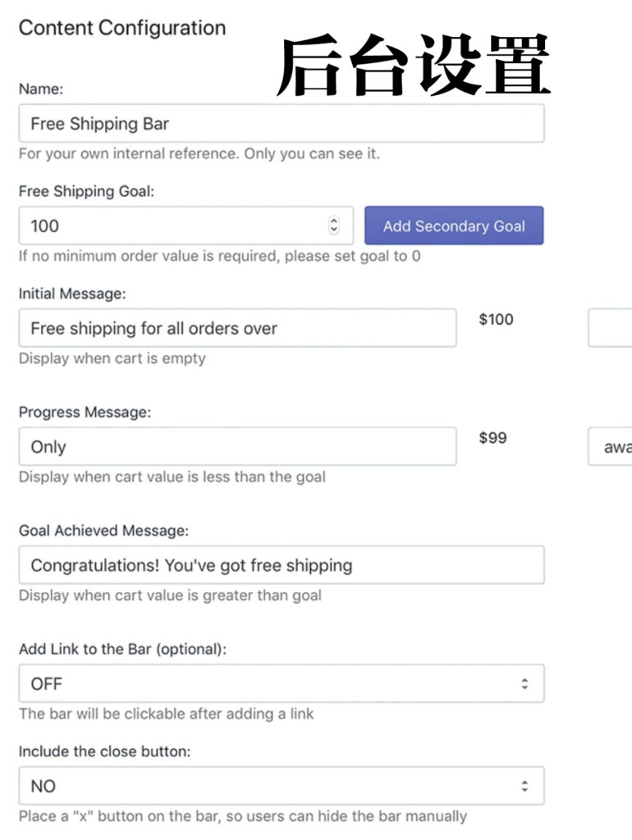The image size is (632, 840).
Task: Click the arrows icon on the OFF dropdown
Action: [x=524, y=683]
